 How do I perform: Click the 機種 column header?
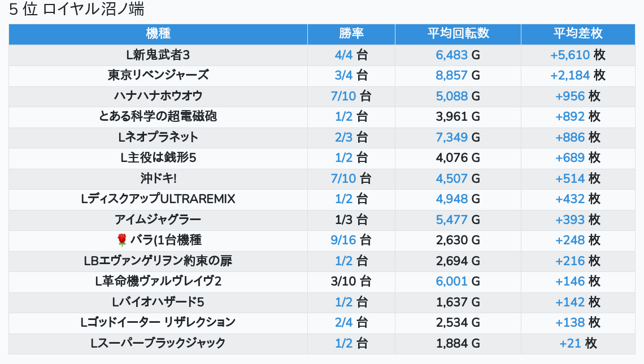tap(158, 34)
